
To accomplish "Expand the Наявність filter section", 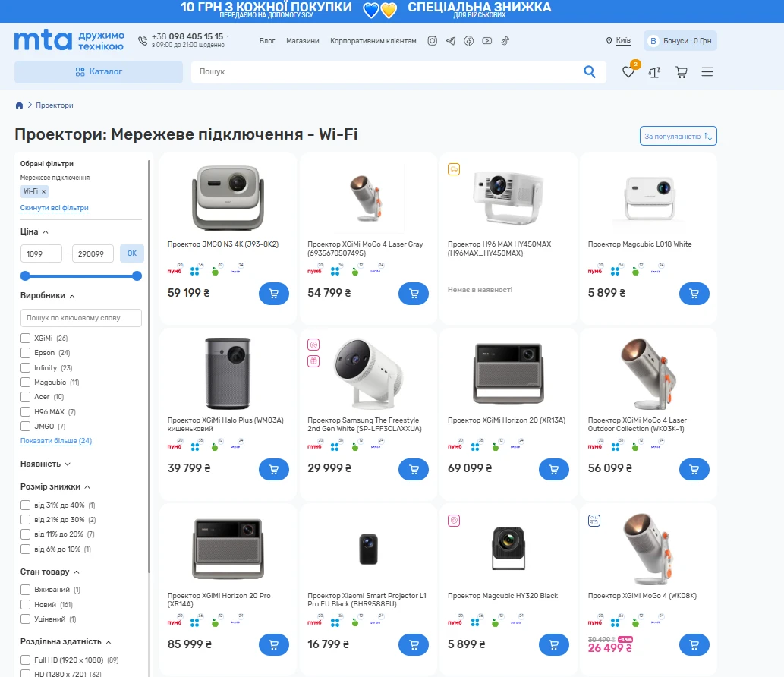I will pos(46,464).
